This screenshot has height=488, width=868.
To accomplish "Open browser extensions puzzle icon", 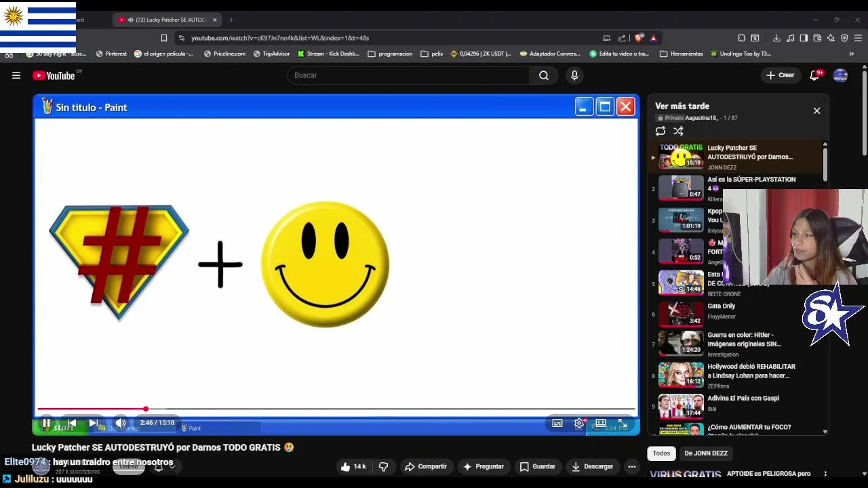I will click(x=742, y=38).
